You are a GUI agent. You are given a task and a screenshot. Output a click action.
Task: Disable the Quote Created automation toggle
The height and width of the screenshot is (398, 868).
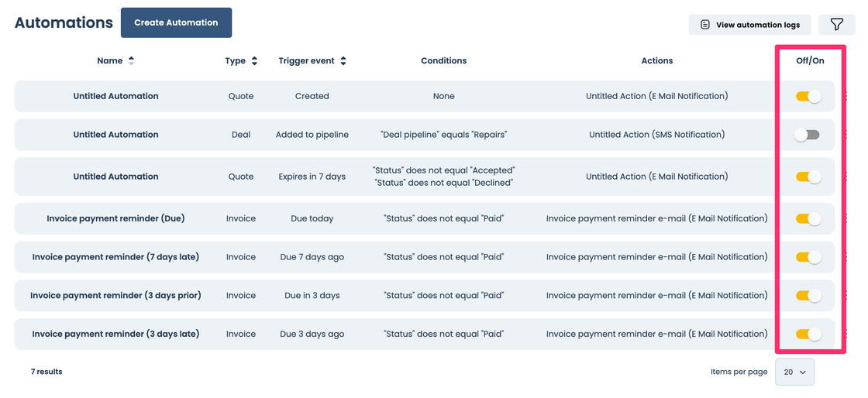pos(808,96)
